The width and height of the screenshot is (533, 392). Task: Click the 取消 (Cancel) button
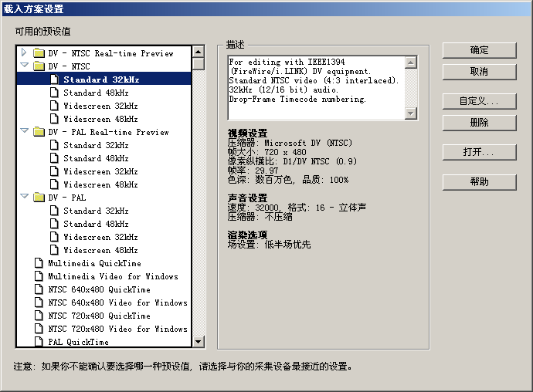[479, 72]
